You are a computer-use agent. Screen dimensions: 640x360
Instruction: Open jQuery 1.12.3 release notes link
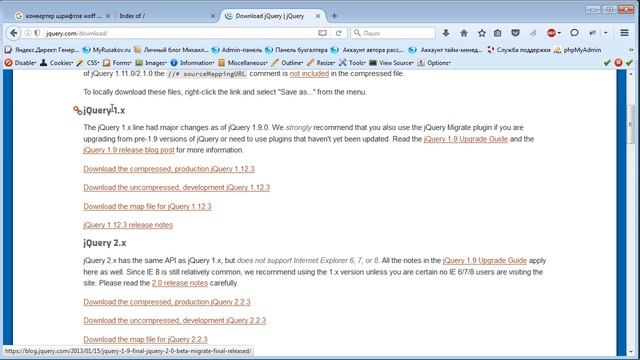coord(128,225)
